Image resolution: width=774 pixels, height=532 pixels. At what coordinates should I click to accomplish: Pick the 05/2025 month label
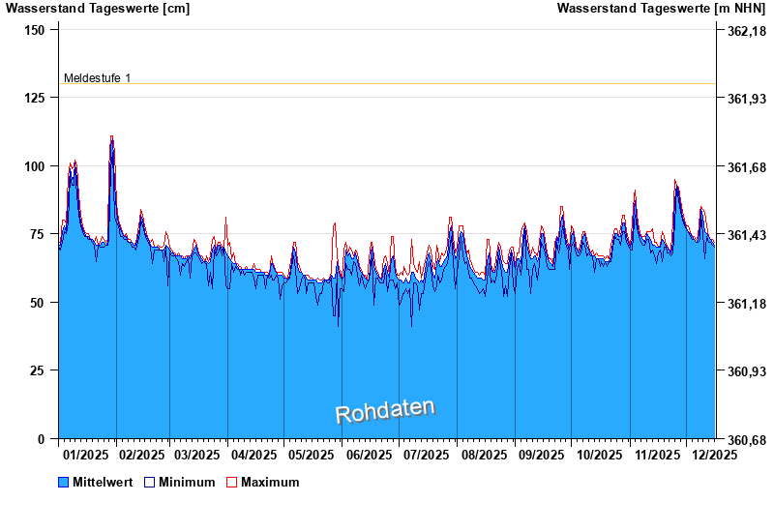[x=312, y=455]
